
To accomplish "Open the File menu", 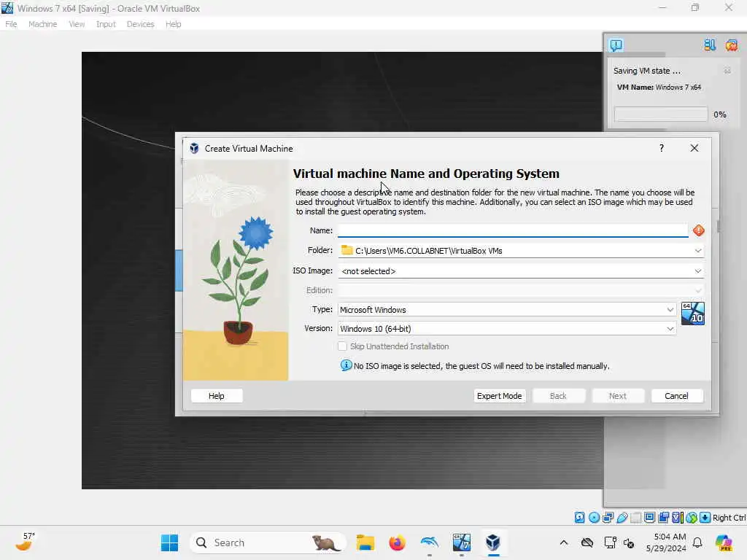I will [x=11, y=24].
